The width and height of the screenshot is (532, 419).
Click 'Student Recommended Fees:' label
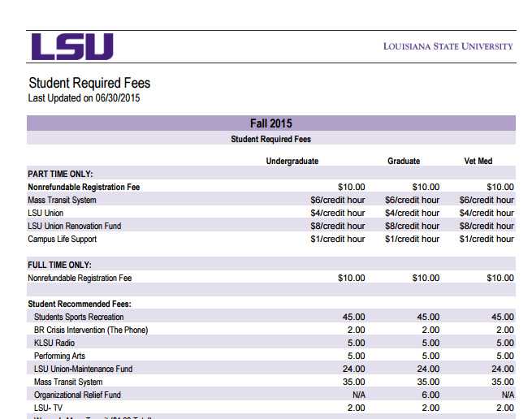pyautogui.click(x=80, y=304)
